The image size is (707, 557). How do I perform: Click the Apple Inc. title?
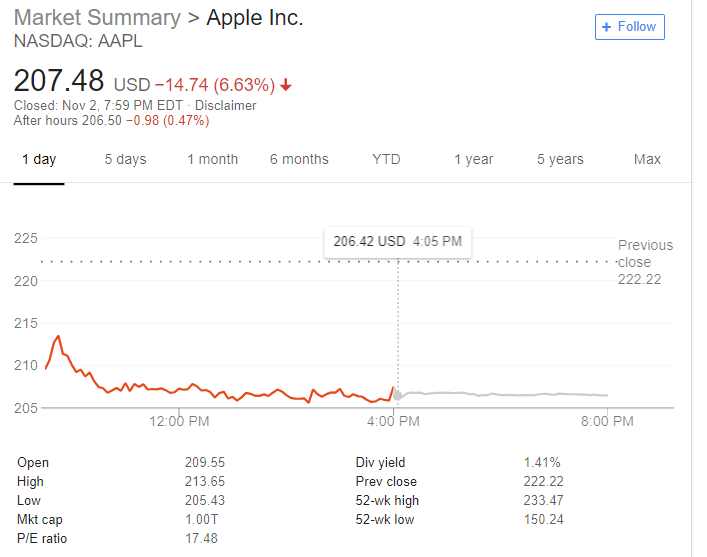[x=254, y=18]
